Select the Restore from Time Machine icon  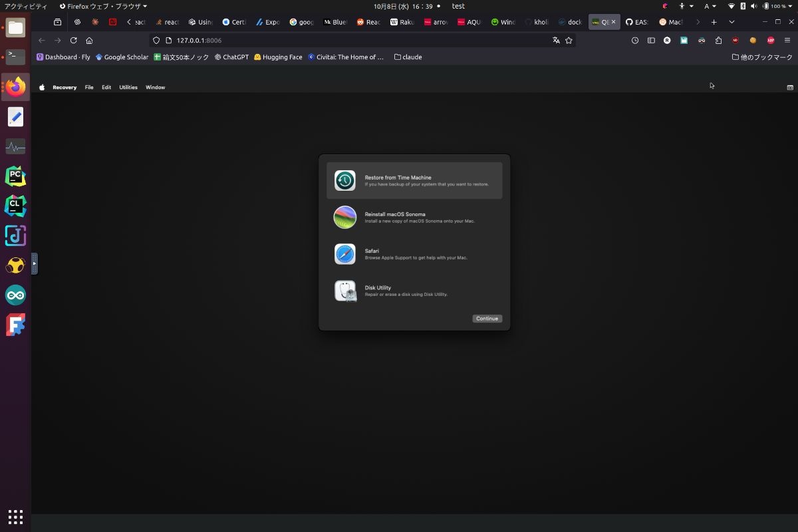[344, 181]
